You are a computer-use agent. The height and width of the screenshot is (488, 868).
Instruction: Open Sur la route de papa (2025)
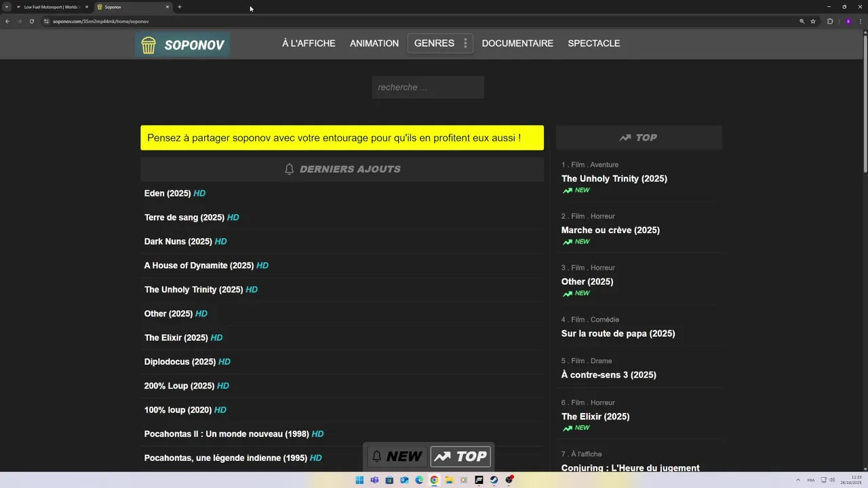[618, 333]
